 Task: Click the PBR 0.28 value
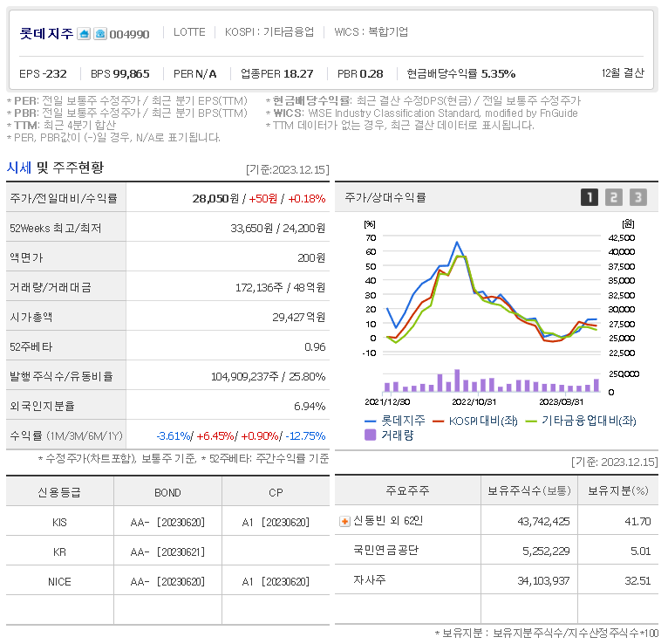[360, 73]
